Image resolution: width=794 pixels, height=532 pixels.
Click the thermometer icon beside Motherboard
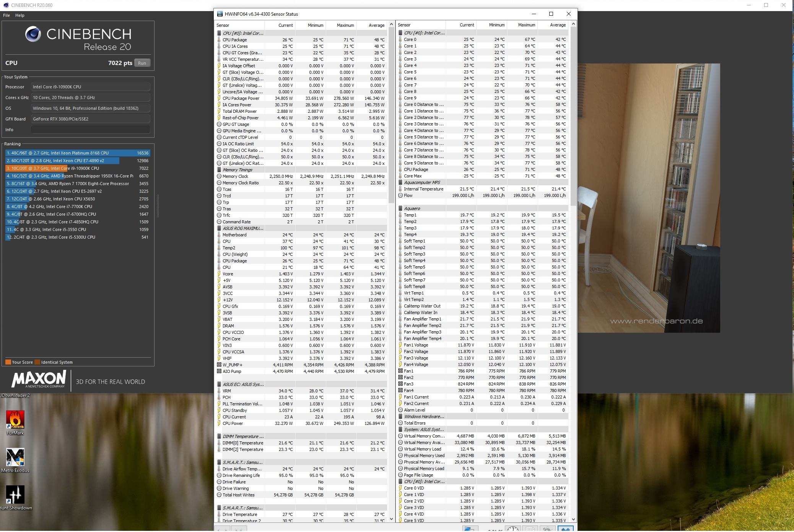[219, 235]
